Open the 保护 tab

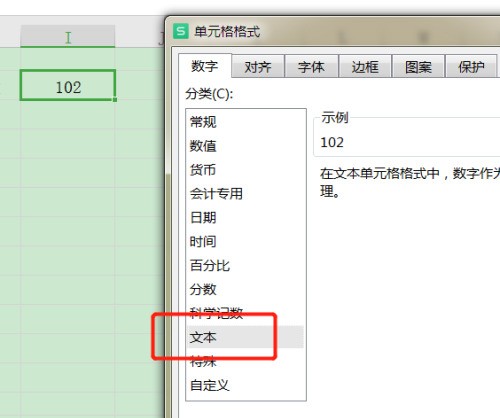(471, 67)
